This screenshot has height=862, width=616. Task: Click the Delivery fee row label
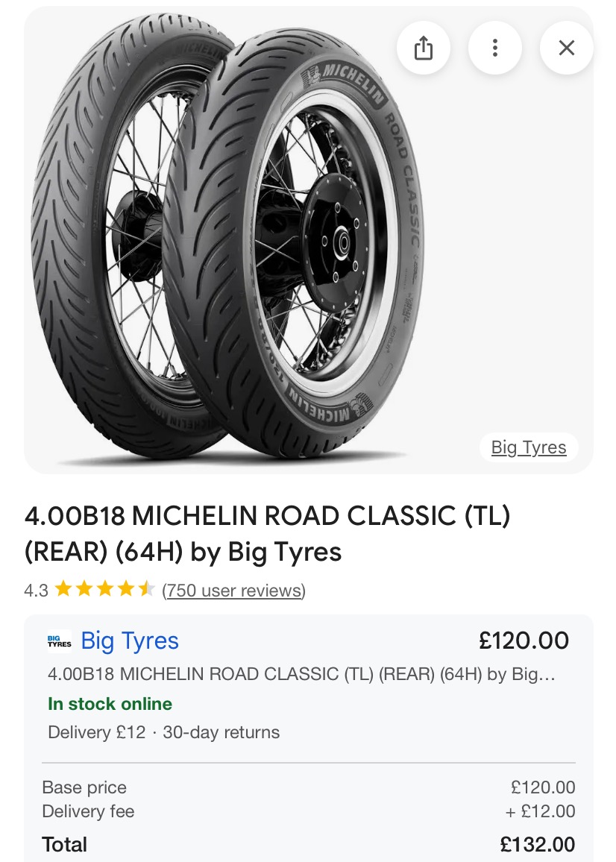[88, 811]
